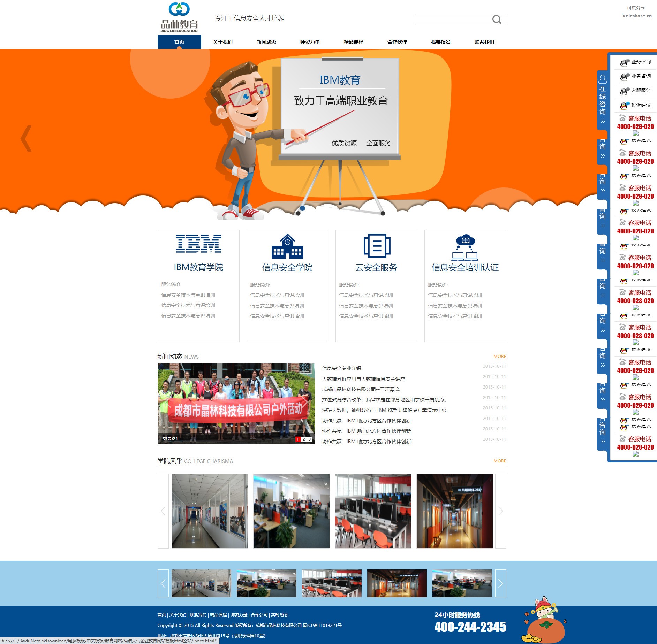The image size is (657, 644).
Task: Open the 关于我们 menu item
Action: (223, 42)
